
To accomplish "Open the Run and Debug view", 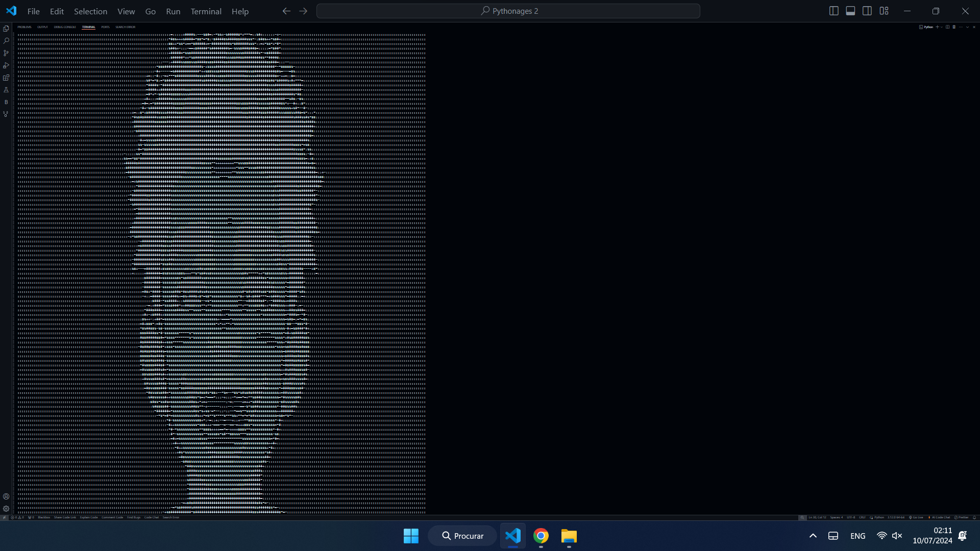I will (6, 65).
